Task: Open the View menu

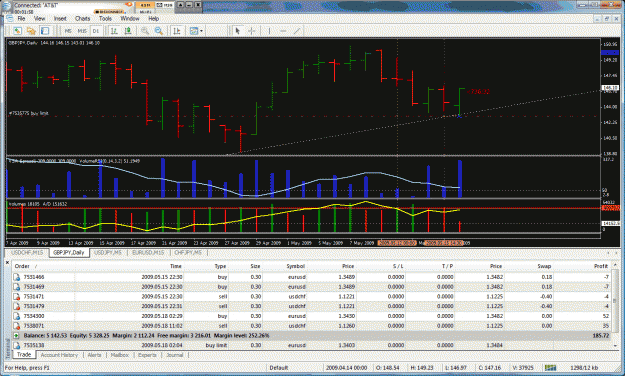Action: [x=39, y=18]
